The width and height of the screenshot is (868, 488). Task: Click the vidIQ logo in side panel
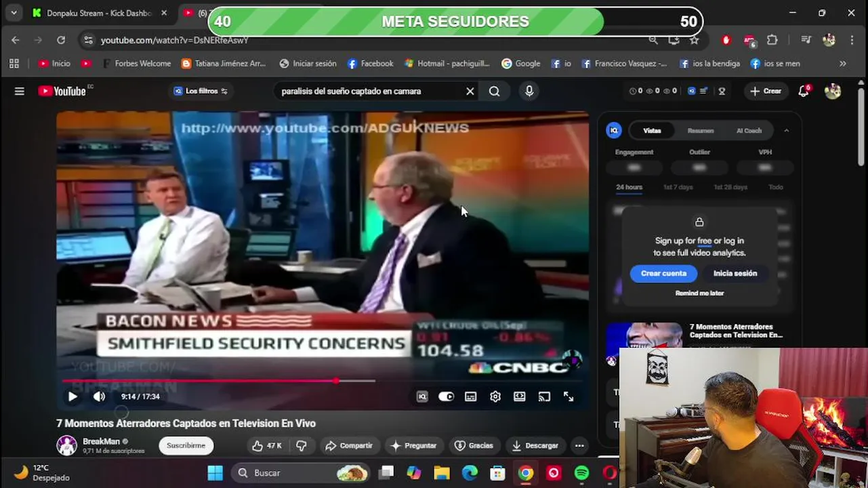(x=614, y=130)
